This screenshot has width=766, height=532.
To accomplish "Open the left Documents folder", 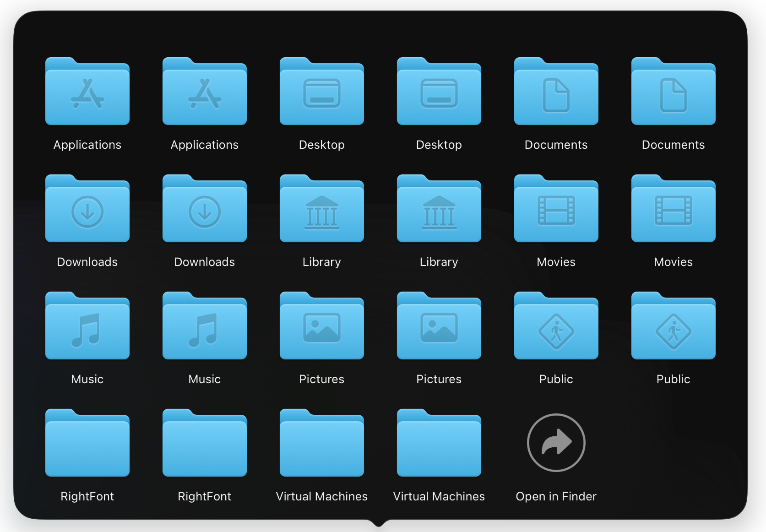I will tap(556, 91).
